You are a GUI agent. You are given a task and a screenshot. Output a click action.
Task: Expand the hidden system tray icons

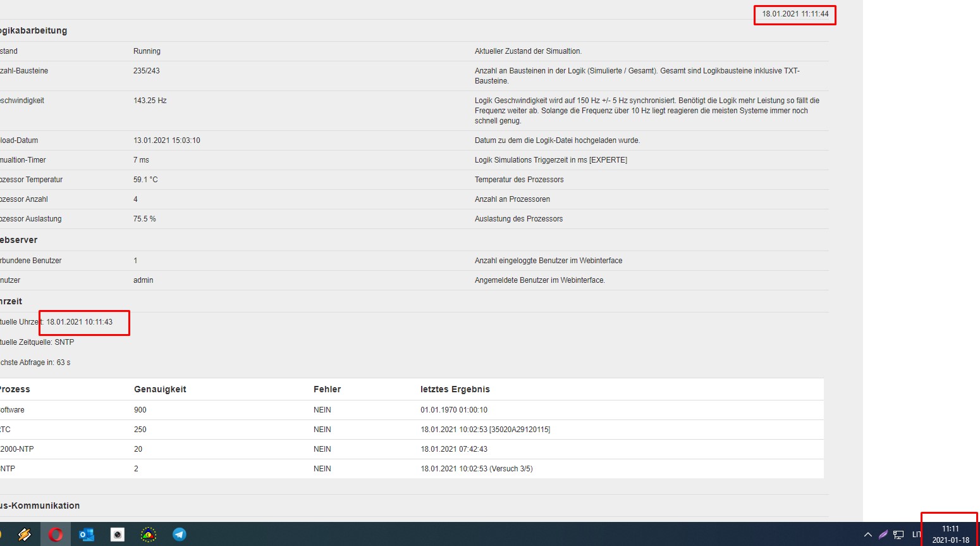point(868,535)
